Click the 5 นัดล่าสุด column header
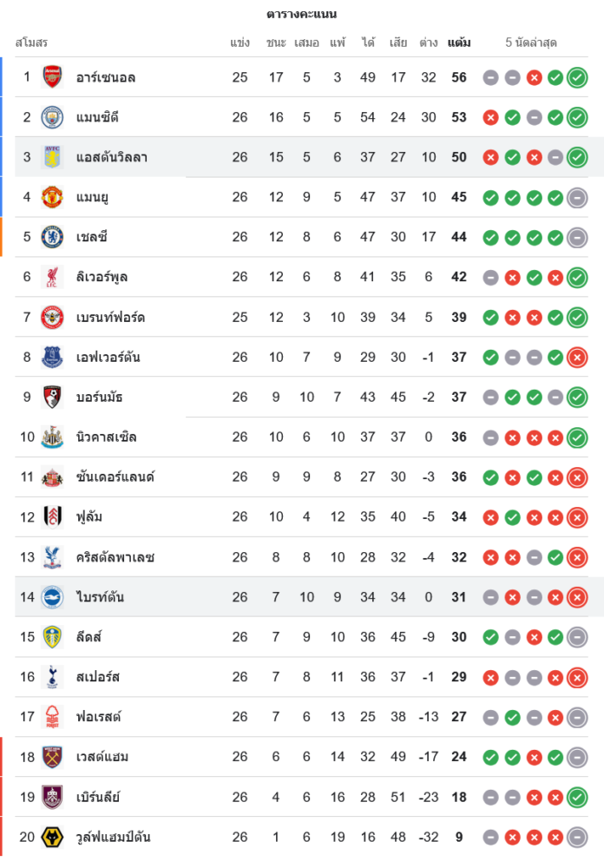The width and height of the screenshot is (604, 868). (531, 43)
